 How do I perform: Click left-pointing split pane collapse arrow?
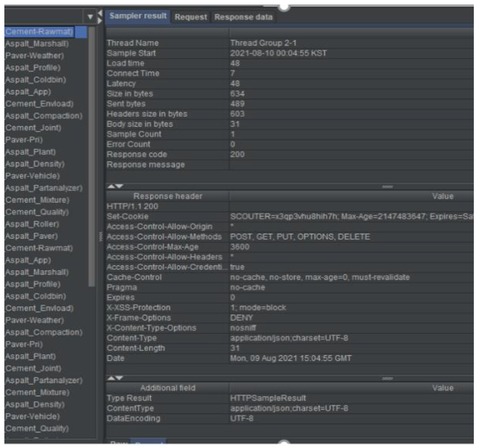100,13
